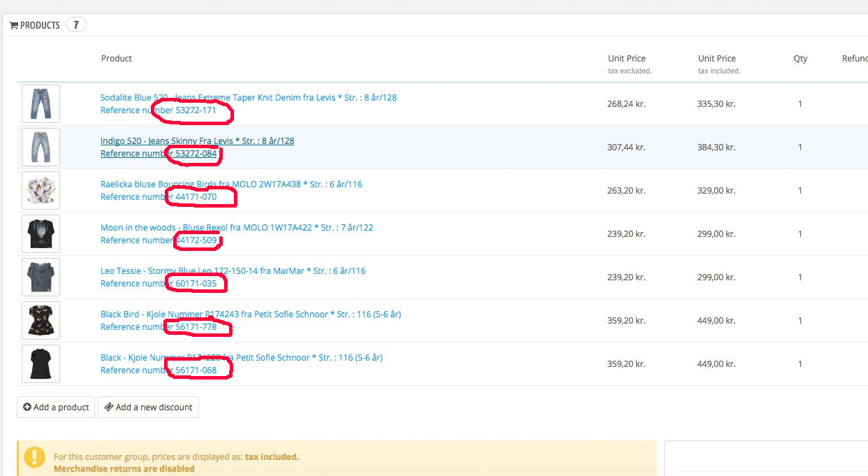868x476 pixels.
Task: Click the Product column header
Action: click(x=117, y=59)
